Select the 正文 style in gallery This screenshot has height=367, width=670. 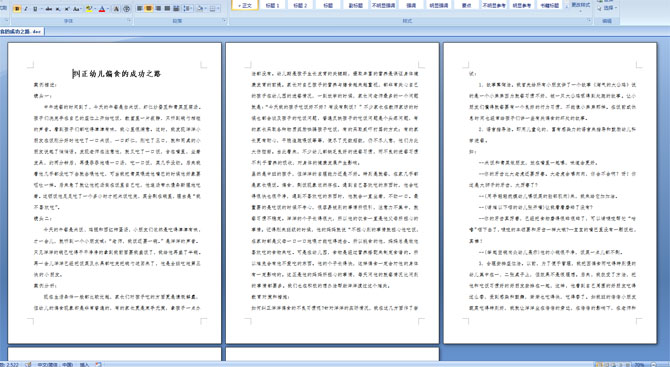tap(245, 5)
